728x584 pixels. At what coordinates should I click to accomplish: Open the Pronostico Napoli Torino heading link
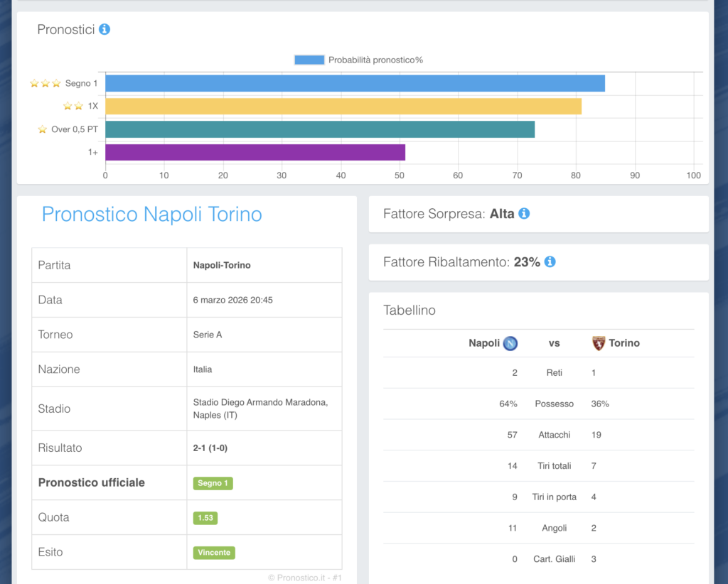[x=151, y=214]
